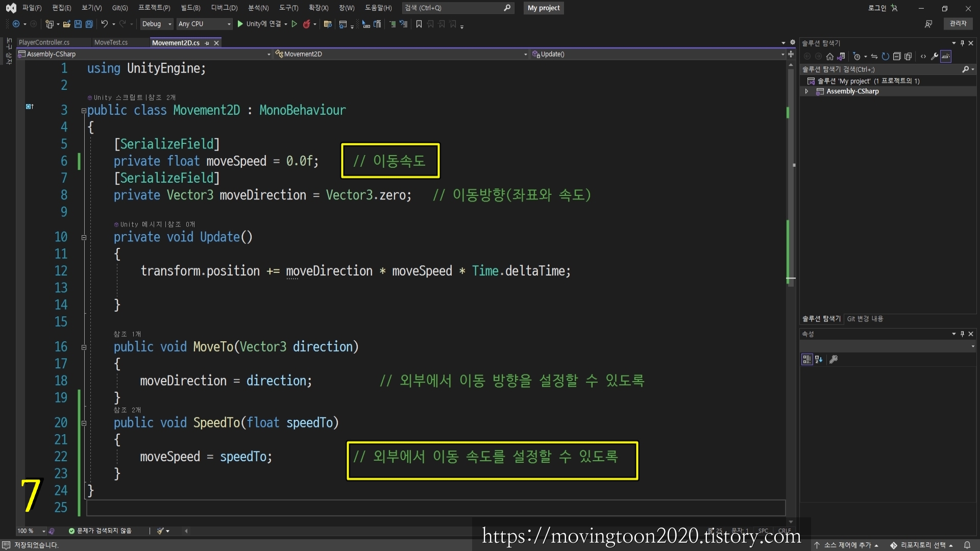Refresh Solution Explorer

coord(886,57)
